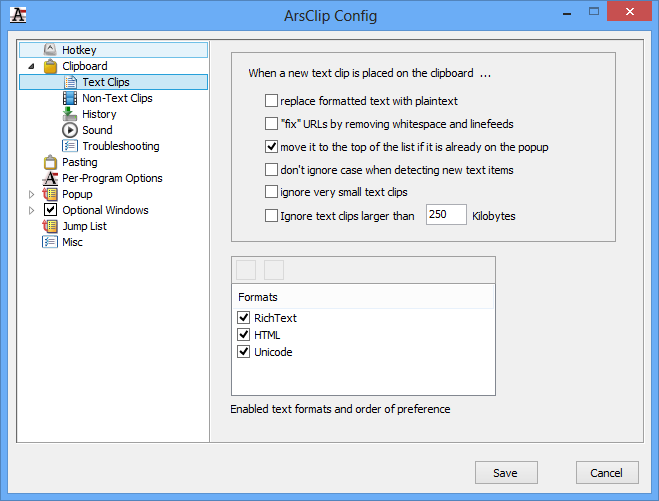Open the History settings page
Viewport: 659px width, 501px height.
click(x=99, y=114)
